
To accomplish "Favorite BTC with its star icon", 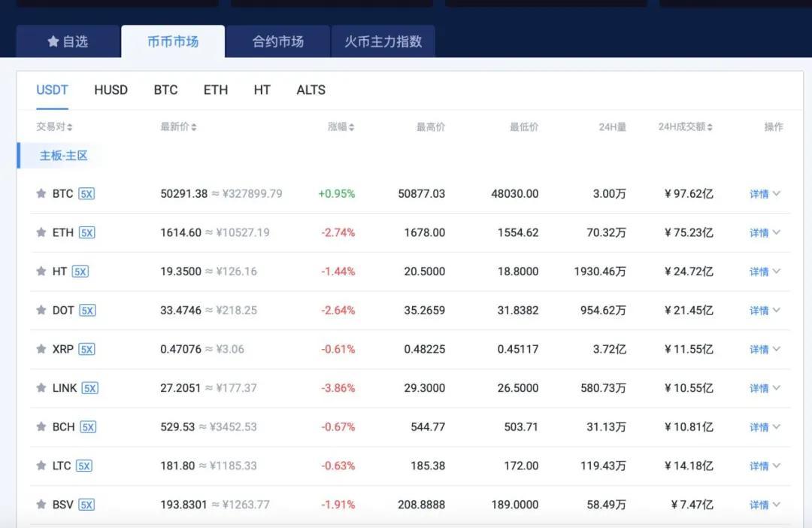I will point(41,193).
